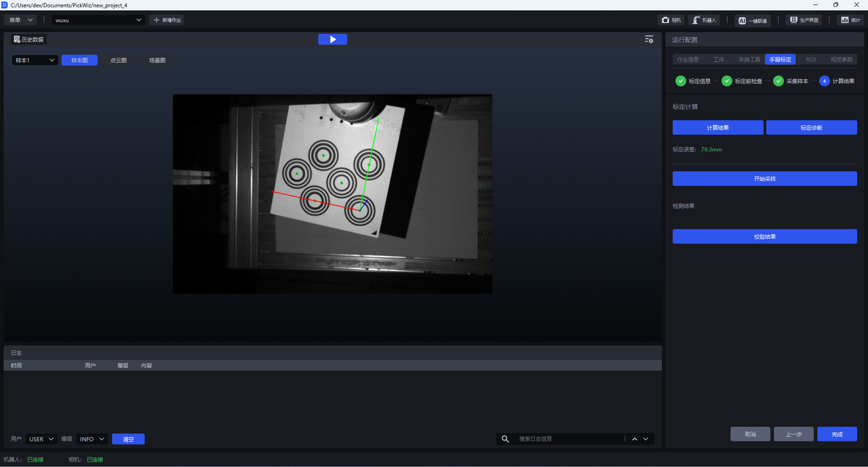Click the log search input field
The image size is (868, 467).
[x=570, y=439]
